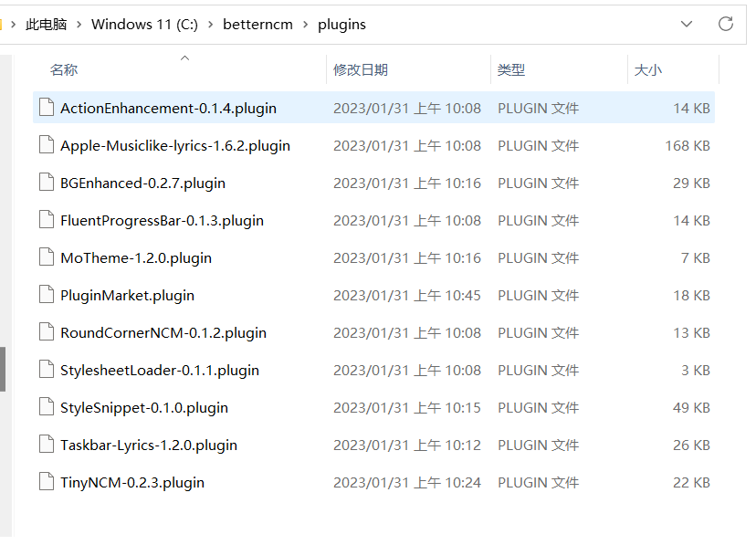This screenshot has width=756, height=545.
Task: Click the file icon of PluginMarket.plugin
Action: tap(47, 295)
